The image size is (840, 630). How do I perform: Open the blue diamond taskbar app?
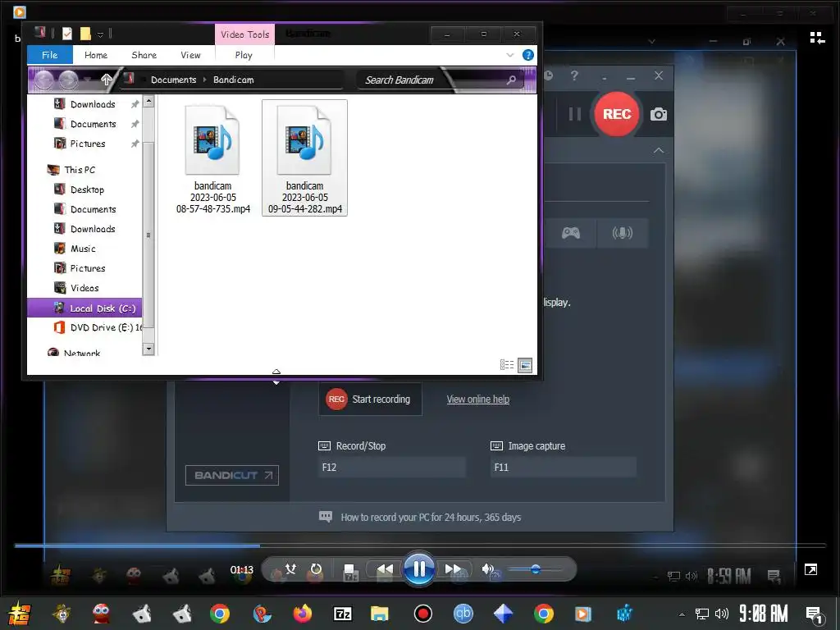pos(503,614)
